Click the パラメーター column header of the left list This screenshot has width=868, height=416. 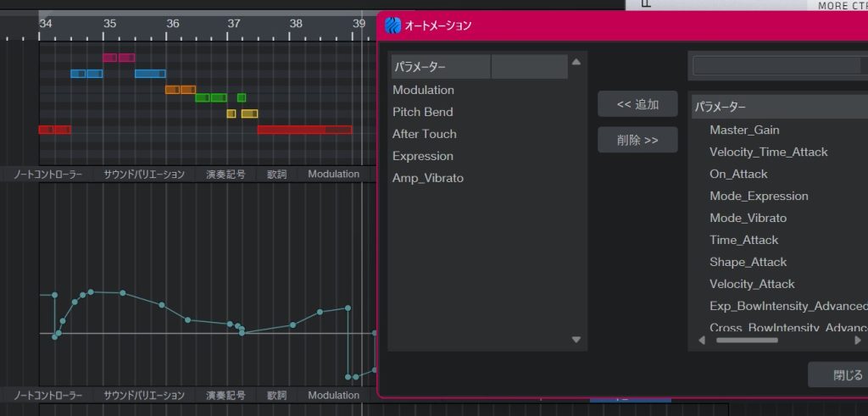click(441, 66)
